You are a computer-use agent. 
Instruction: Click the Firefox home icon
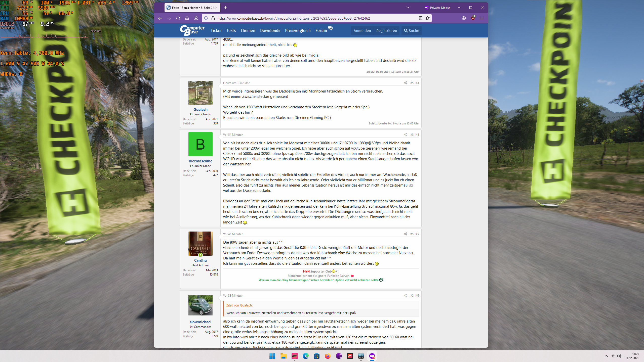pyautogui.click(x=187, y=18)
